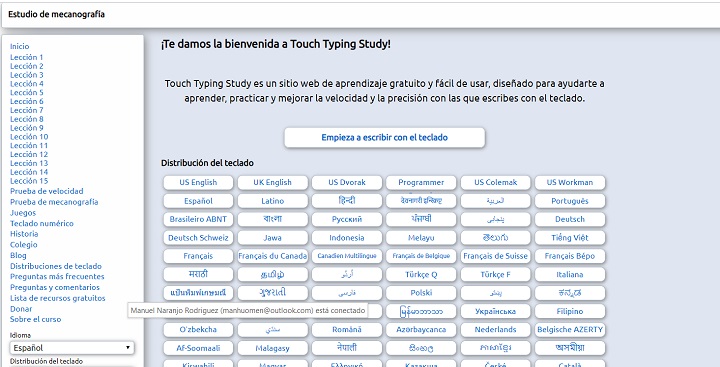
Task: Select Melayu keyboard layout
Action: 421,237
